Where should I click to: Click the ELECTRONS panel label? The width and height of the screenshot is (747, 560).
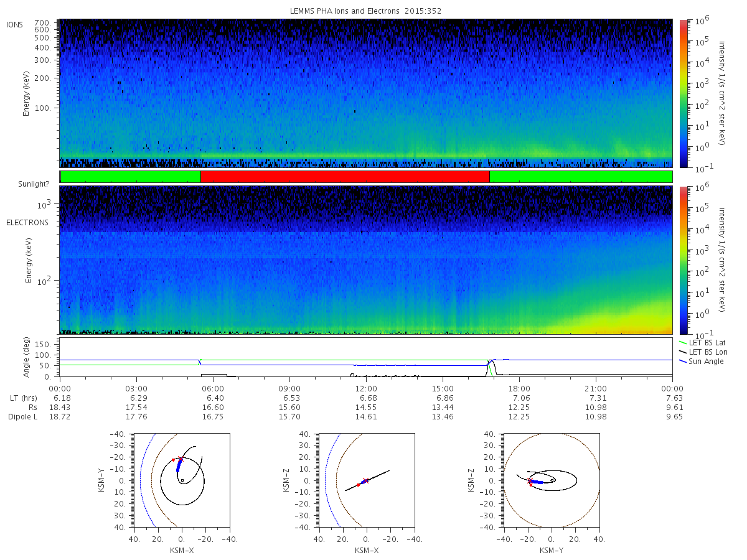[27, 222]
